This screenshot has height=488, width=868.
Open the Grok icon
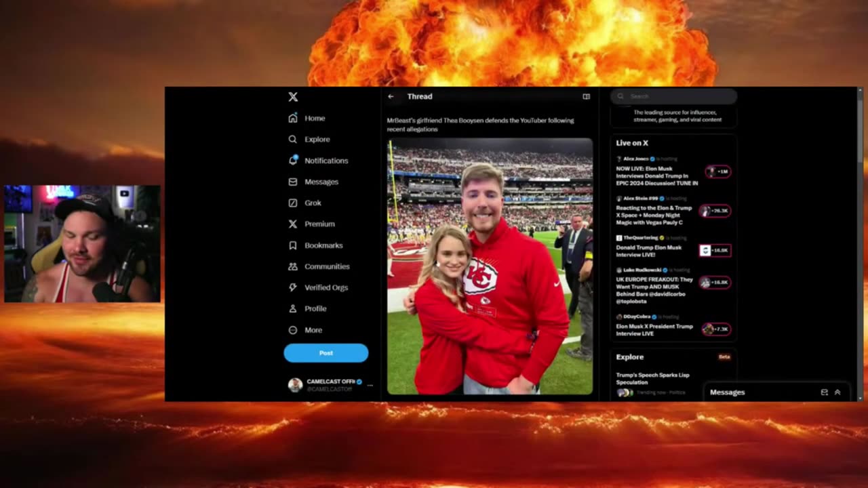pos(293,203)
